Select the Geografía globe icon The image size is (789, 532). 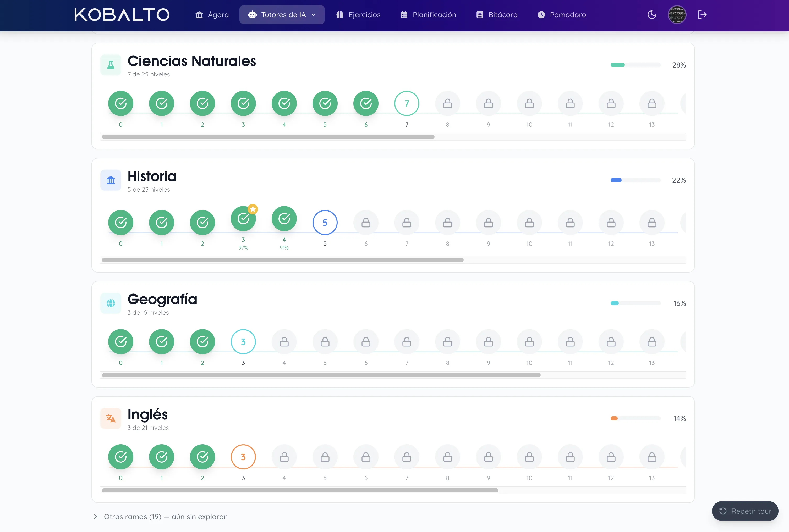coord(111,303)
